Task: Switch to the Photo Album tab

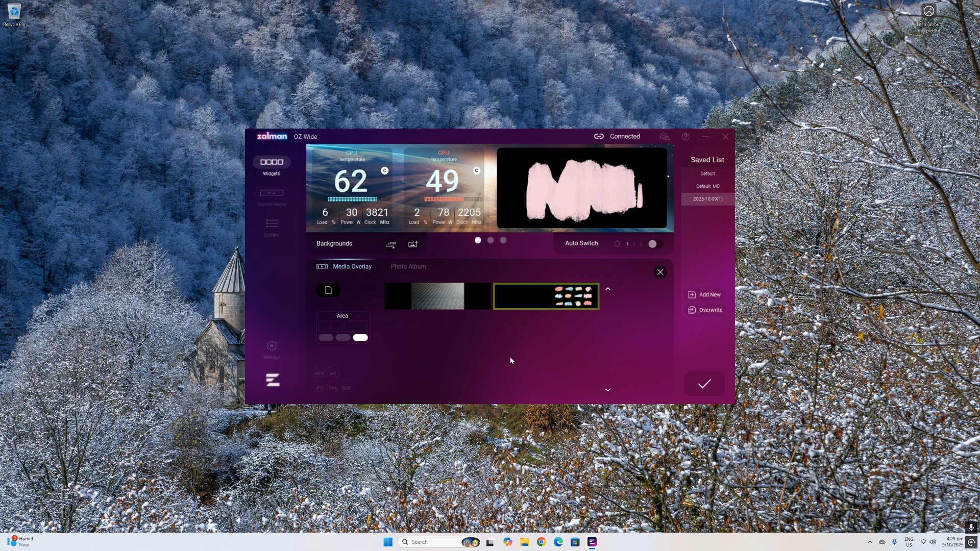Action: click(x=408, y=266)
